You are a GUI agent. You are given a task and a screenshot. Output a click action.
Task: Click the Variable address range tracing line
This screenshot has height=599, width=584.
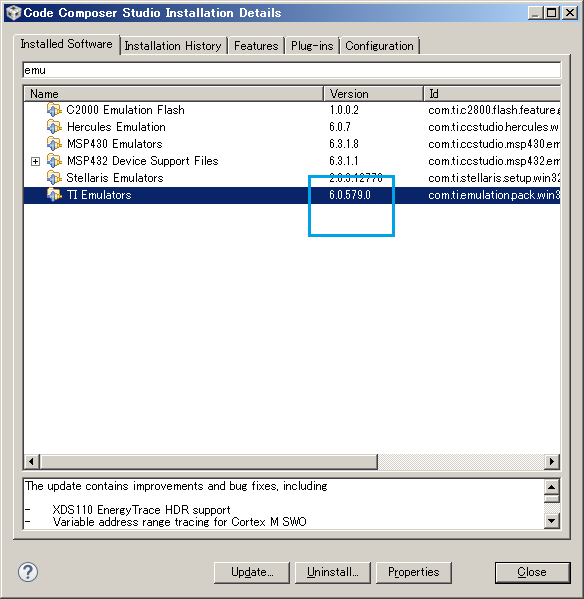point(180,522)
